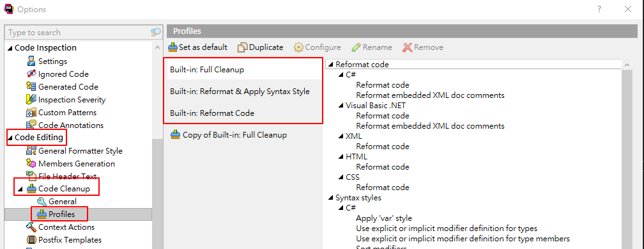
Task: Click the Duplicate pages icon
Action: click(243, 47)
